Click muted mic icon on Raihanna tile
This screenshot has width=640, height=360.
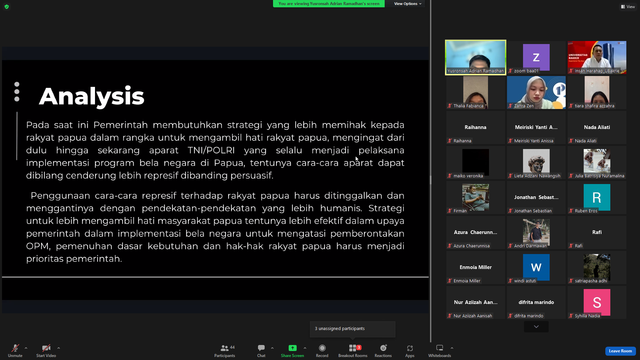point(450,141)
